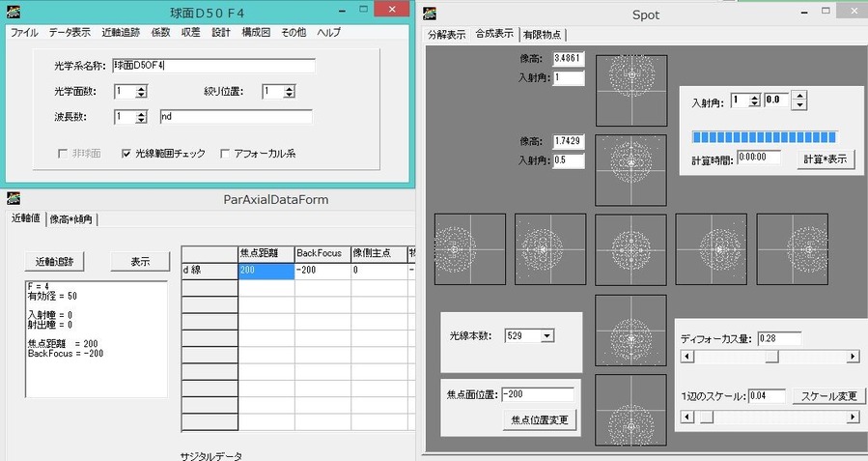Click the 入射角 field showing 0.5

(569, 160)
